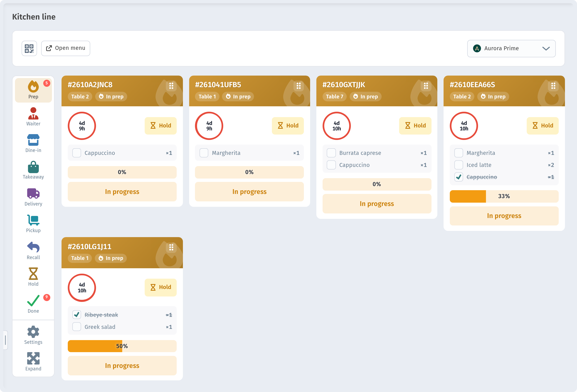This screenshot has height=392, width=577.
Task: Tick the Burrata caprese checkbox
Action: pyautogui.click(x=331, y=153)
